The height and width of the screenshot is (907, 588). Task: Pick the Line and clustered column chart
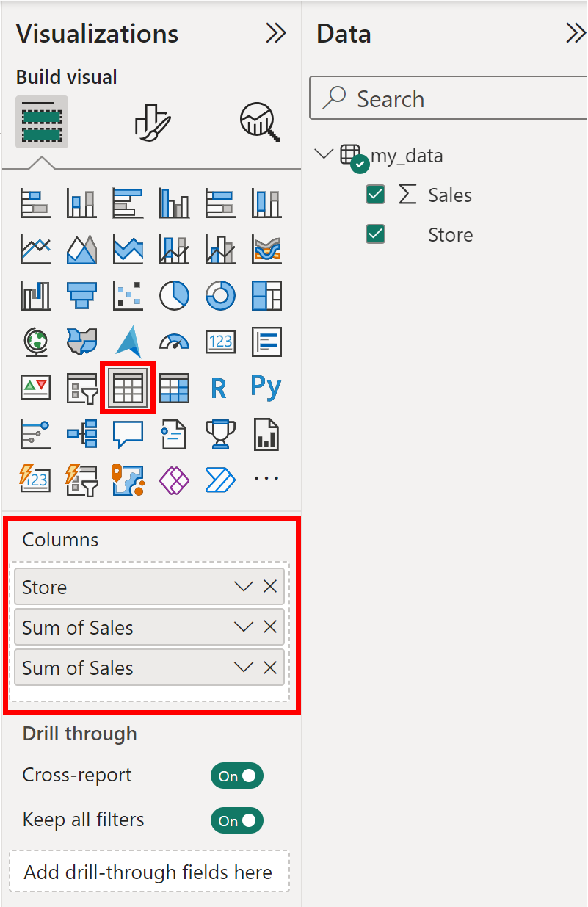tap(220, 250)
